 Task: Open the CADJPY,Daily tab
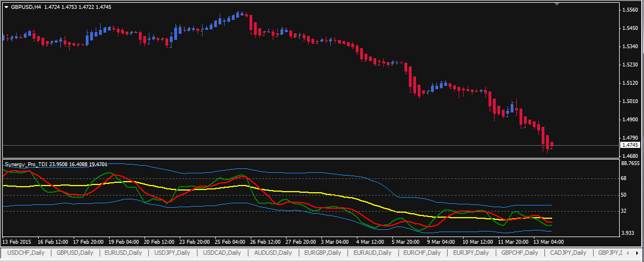(x=568, y=253)
